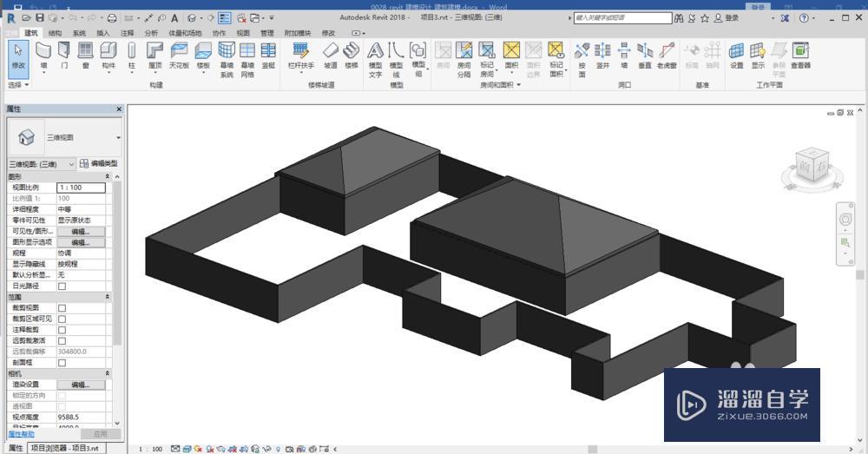868x454 pixels.
Task: Click the 构件 (Component) tool
Action: [x=108, y=56]
